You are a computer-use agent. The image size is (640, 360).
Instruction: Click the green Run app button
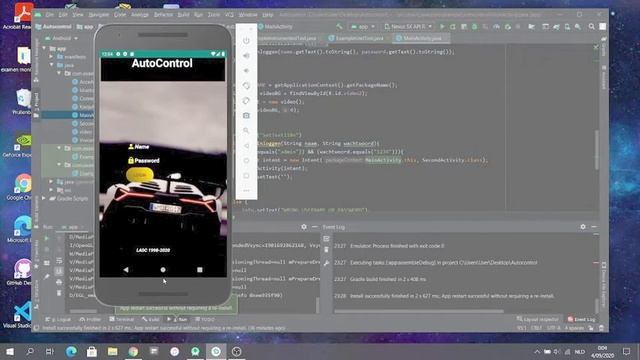tap(442, 27)
